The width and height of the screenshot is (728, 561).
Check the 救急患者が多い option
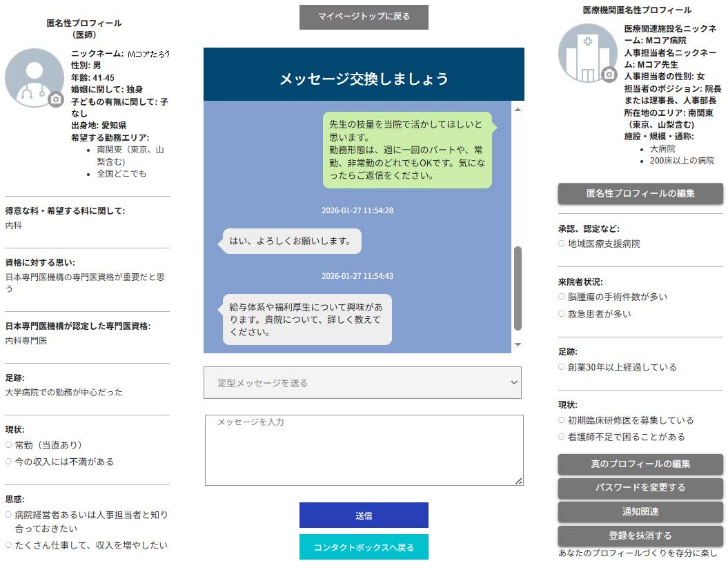pyautogui.click(x=562, y=313)
